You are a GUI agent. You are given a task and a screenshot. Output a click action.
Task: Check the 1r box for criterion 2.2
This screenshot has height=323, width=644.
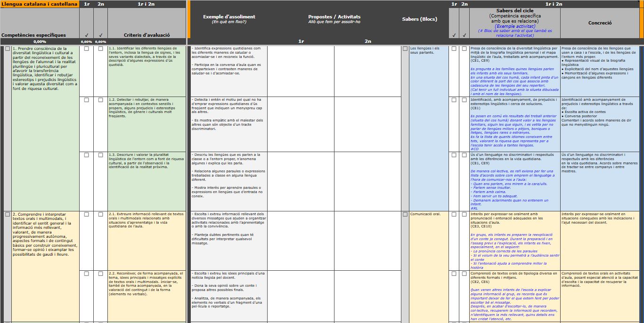point(86,274)
